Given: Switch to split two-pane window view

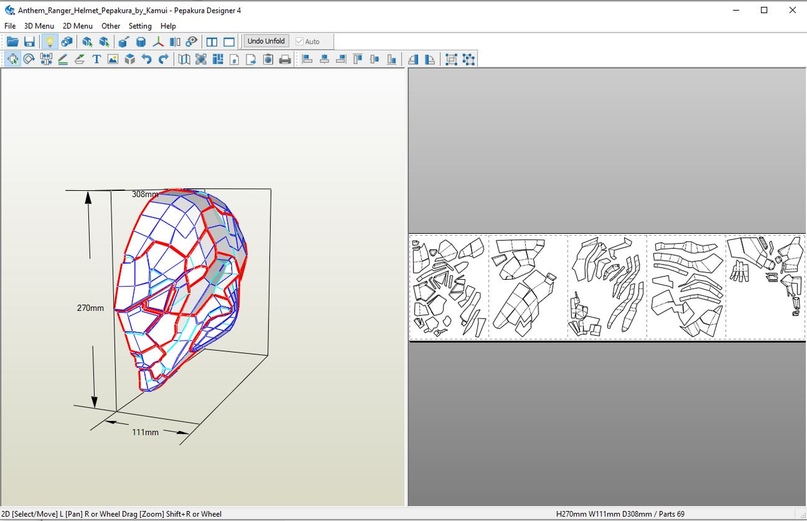Looking at the screenshot, I should tap(211, 42).
